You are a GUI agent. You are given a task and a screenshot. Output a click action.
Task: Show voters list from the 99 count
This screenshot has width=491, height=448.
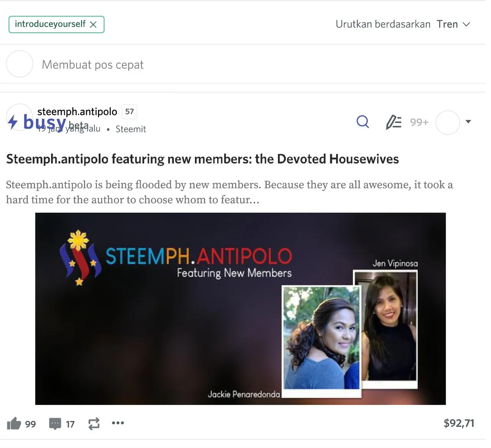pyautogui.click(x=30, y=424)
